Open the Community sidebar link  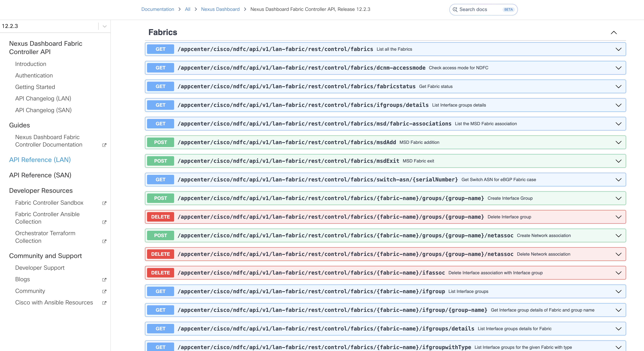pyautogui.click(x=30, y=291)
